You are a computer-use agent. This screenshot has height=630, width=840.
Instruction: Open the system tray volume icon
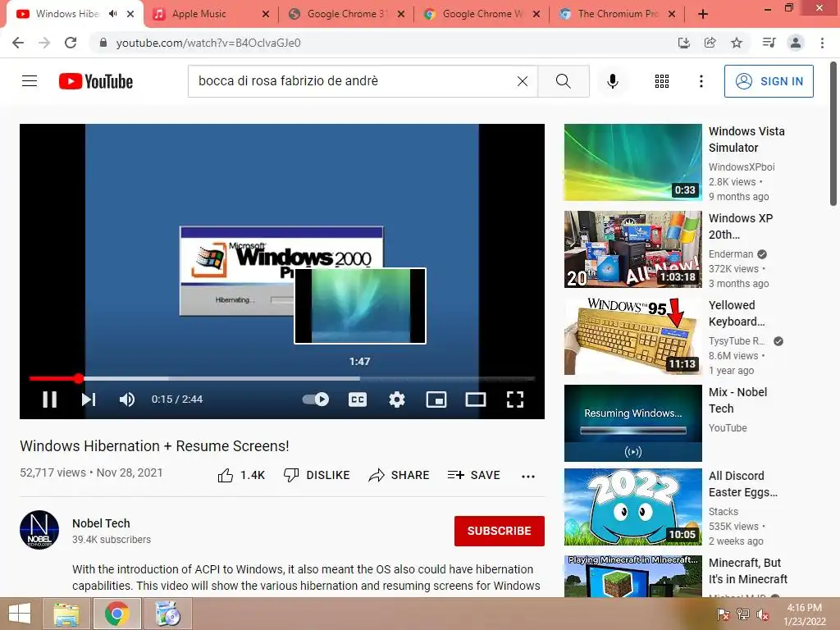coord(762,614)
